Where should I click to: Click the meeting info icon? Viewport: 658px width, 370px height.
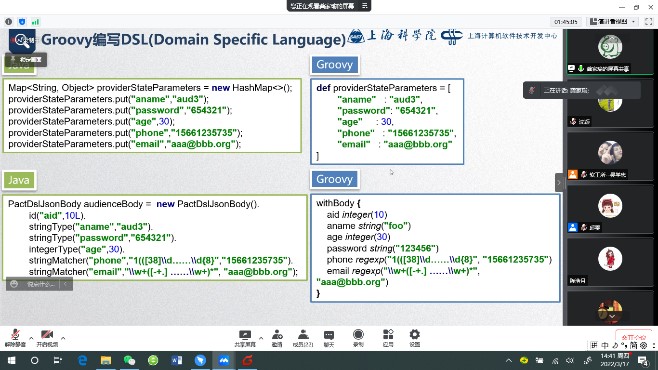(x=9, y=21)
